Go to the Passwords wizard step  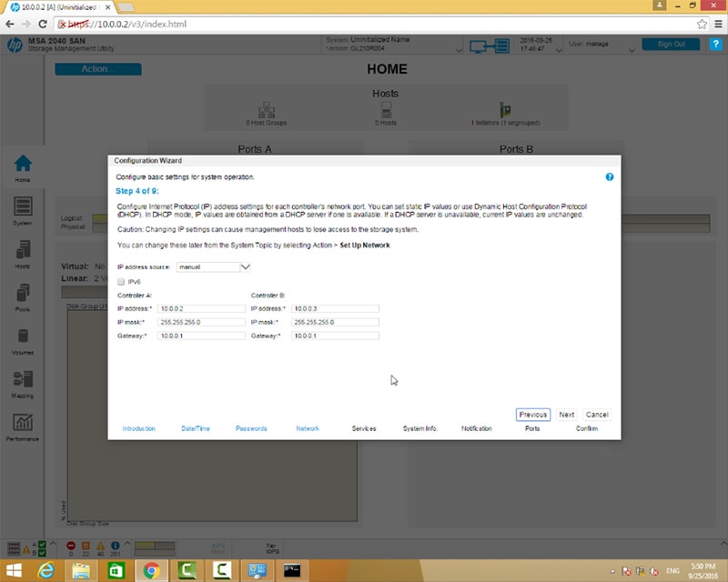coord(251,428)
